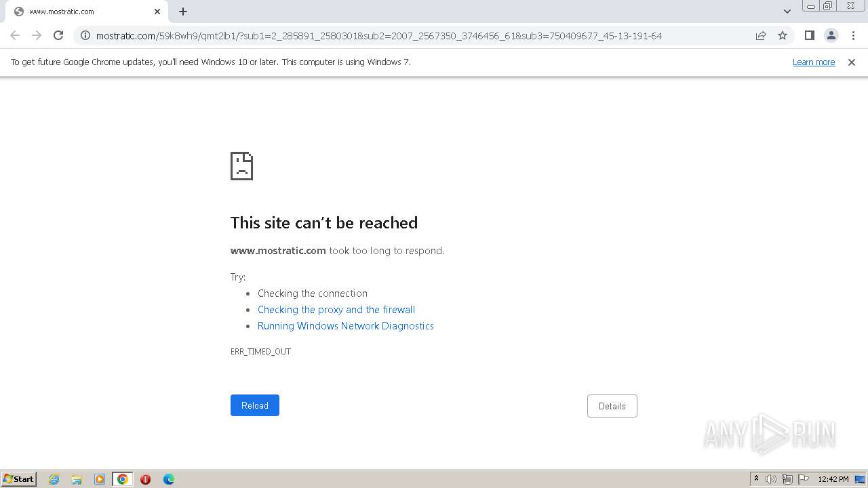This screenshot has width=868, height=488.
Task: Open a new tab with the plus button
Action: (183, 12)
